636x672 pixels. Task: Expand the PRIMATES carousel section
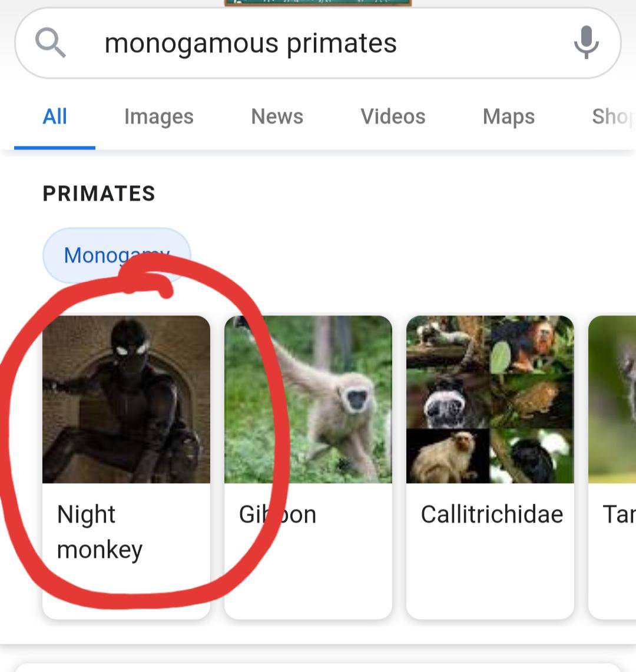pos(98,192)
